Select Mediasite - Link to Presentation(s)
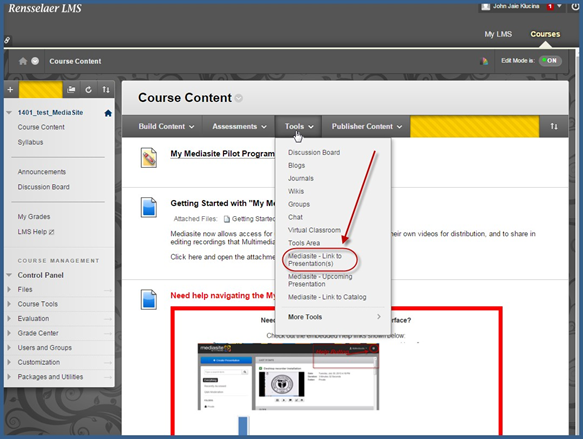The width and height of the screenshot is (583, 439). tap(315, 260)
